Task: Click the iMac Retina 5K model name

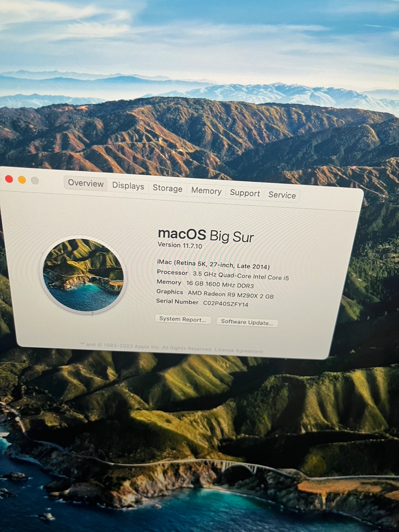Action: pyautogui.click(x=213, y=265)
